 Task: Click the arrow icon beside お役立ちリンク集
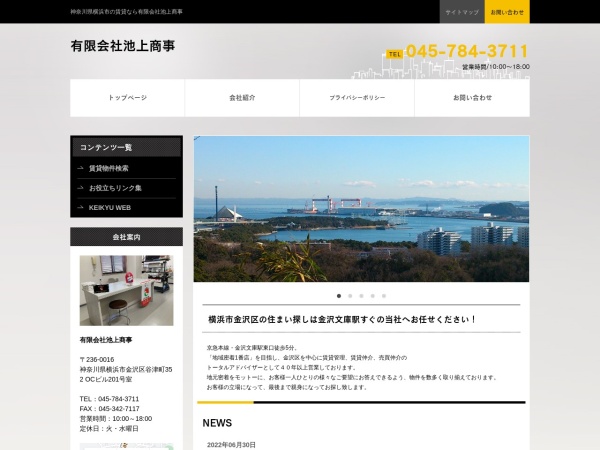(x=80, y=188)
